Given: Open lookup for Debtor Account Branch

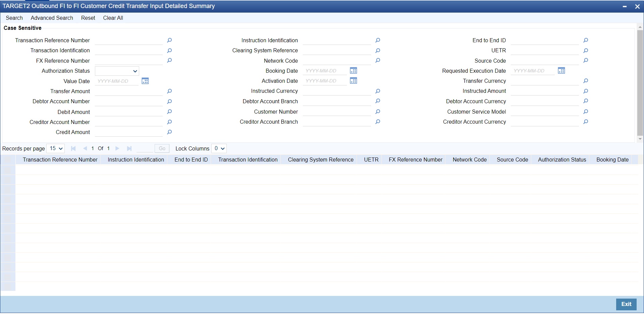Looking at the screenshot, I should point(378,101).
